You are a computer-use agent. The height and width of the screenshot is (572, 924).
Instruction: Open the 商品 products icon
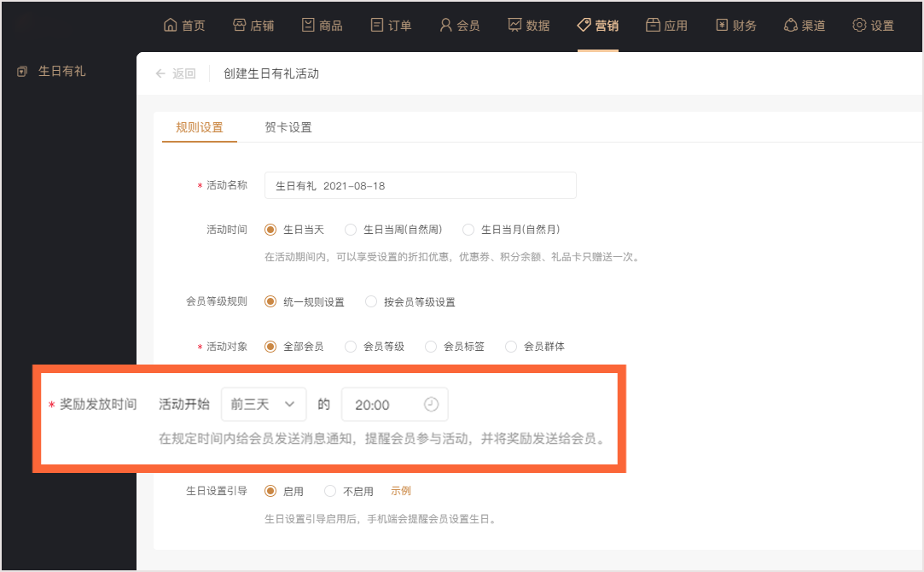(308, 25)
